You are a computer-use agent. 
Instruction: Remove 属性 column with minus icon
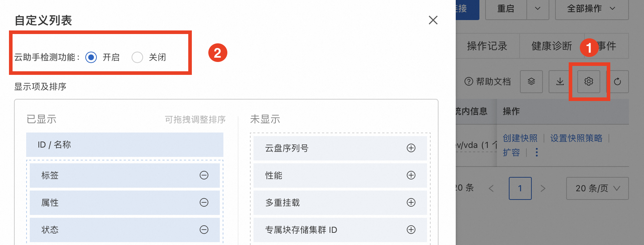pos(204,202)
